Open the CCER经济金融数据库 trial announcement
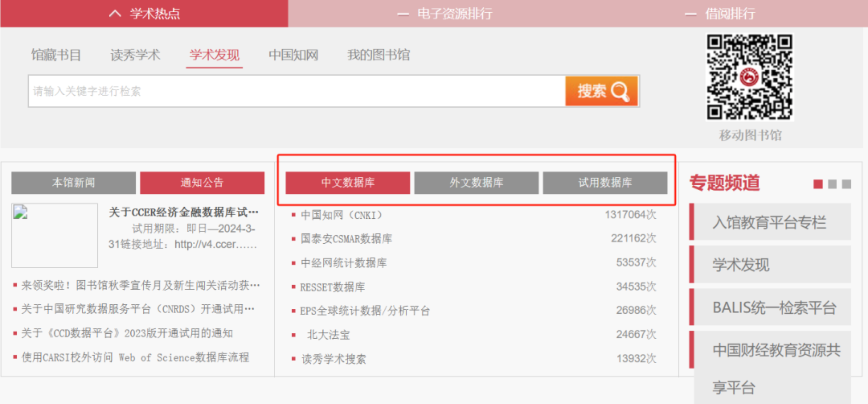The width and height of the screenshot is (868, 404). (x=183, y=212)
